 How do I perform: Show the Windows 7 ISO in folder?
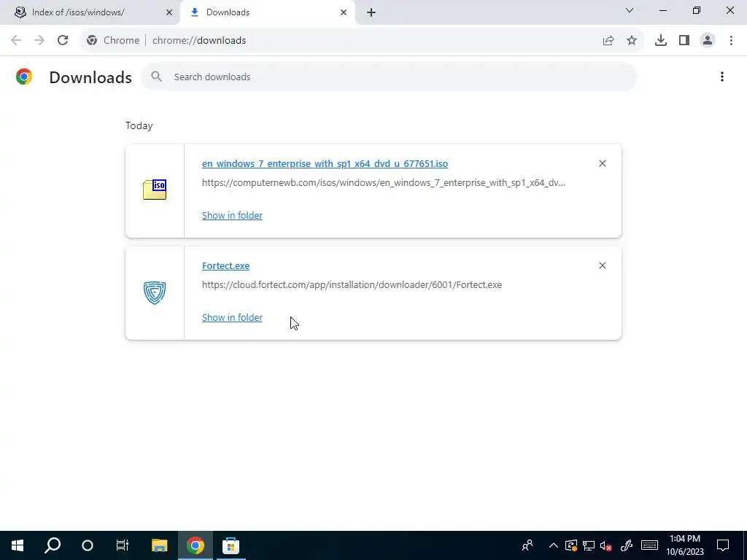(x=232, y=215)
